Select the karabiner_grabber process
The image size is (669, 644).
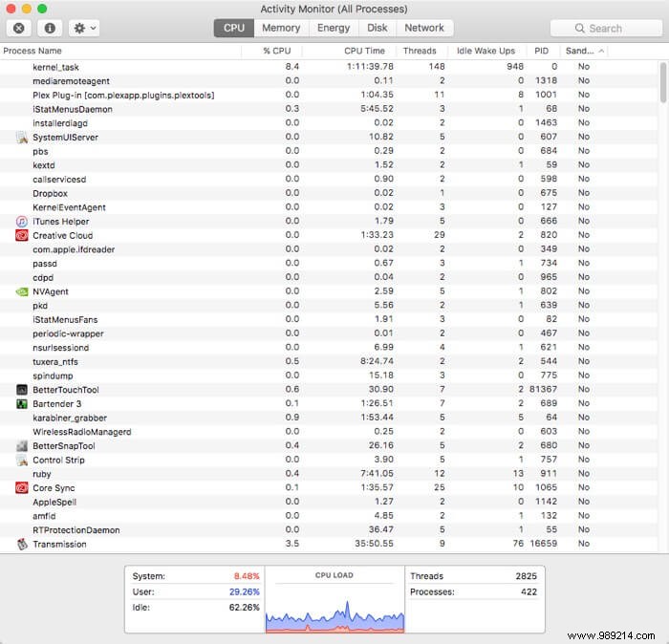coord(329,418)
